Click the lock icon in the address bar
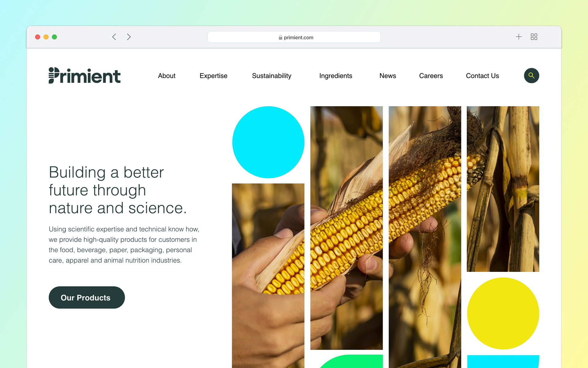The image size is (588, 368). coord(280,37)
